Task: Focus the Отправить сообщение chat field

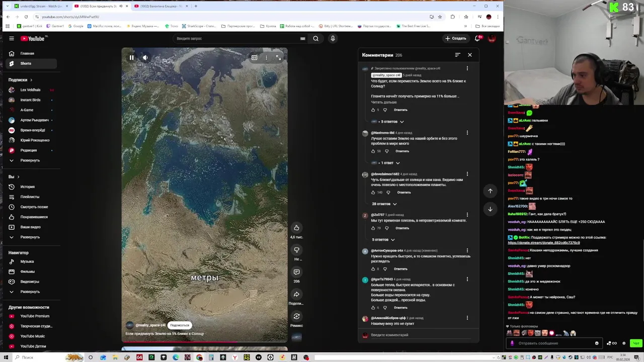Action: [553, 343]
